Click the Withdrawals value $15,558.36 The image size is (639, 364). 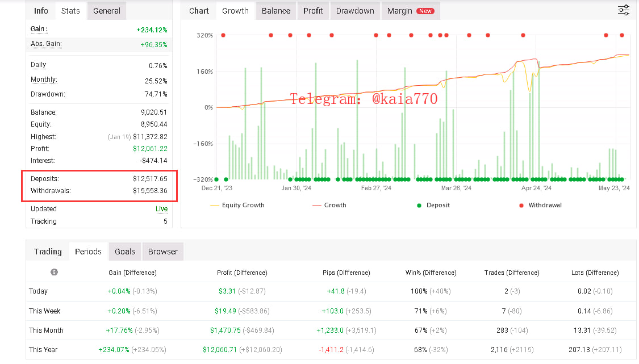point(150,191)
